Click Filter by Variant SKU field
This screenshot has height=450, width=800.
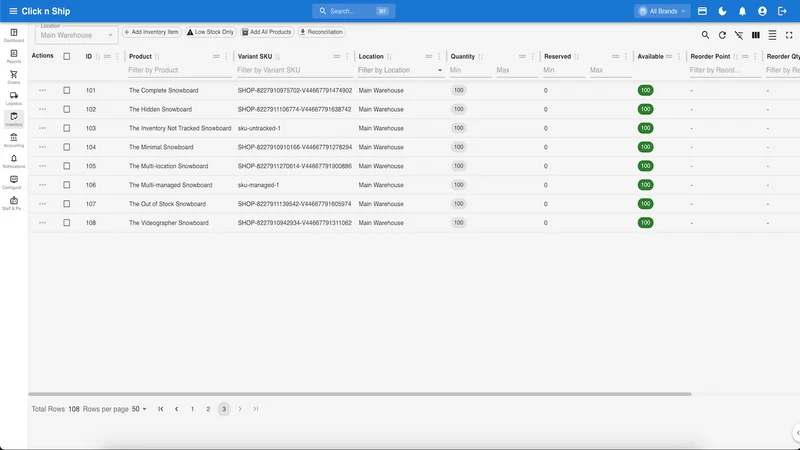point(294,70)
